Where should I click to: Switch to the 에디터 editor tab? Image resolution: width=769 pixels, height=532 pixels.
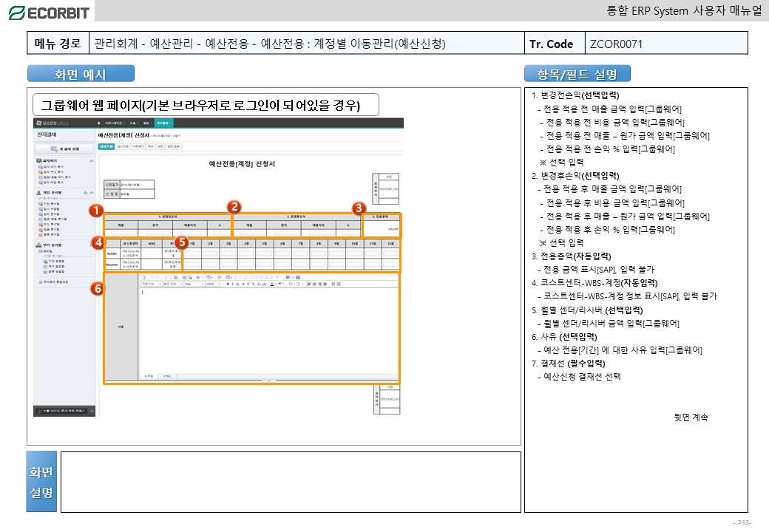pyautogui.click(x=149, y=376)
